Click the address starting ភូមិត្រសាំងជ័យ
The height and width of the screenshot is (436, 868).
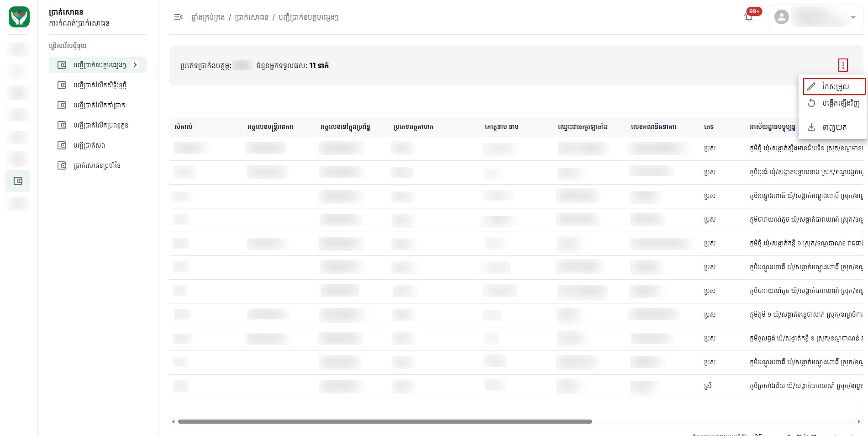pyautogui.click(x=806, y=386)
